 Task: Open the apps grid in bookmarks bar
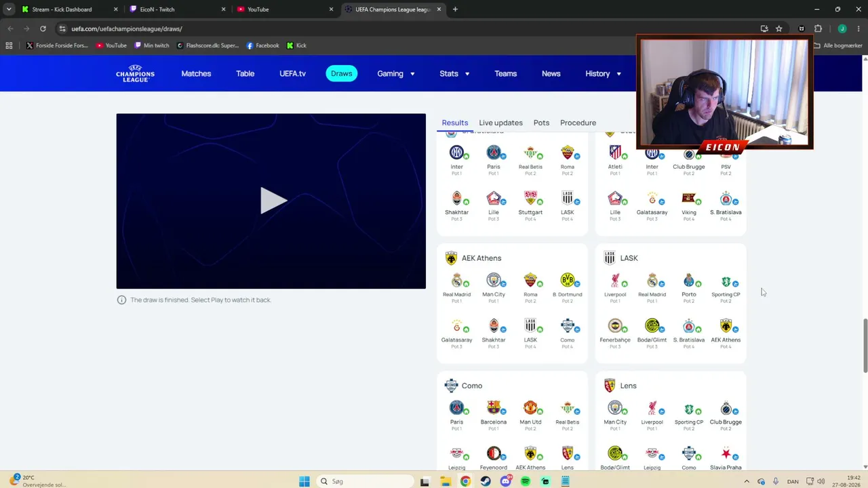9,45
